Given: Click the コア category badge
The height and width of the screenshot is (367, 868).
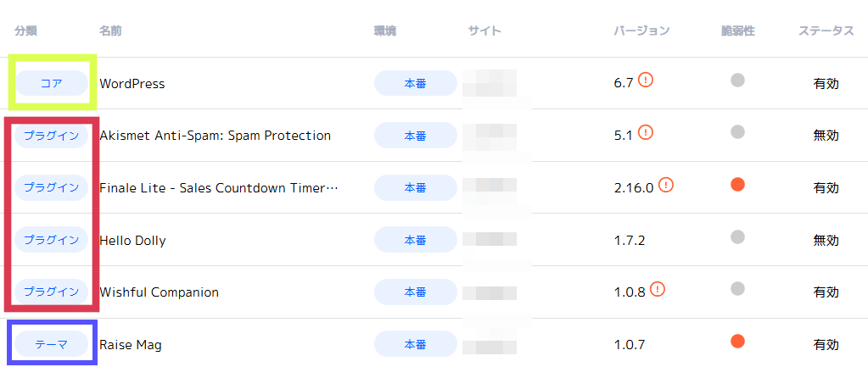Looking at the screenshot, I should pos(52,83).
